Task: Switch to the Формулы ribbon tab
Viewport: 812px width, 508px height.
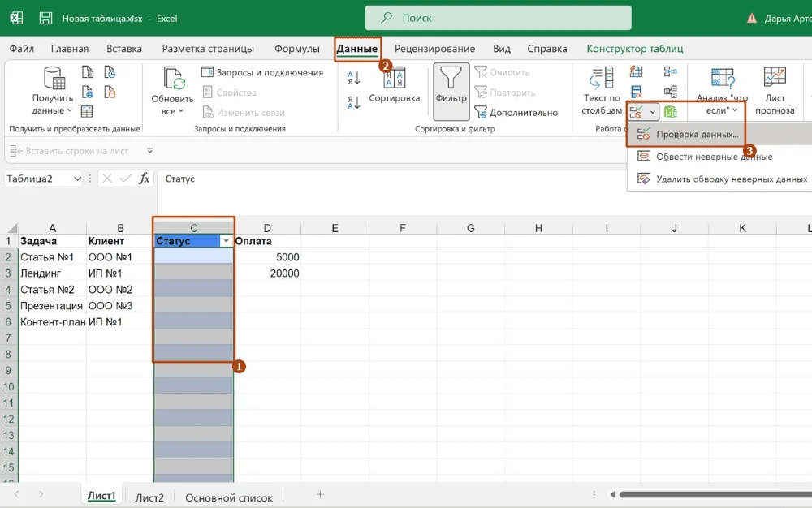Action: point(296,49)
